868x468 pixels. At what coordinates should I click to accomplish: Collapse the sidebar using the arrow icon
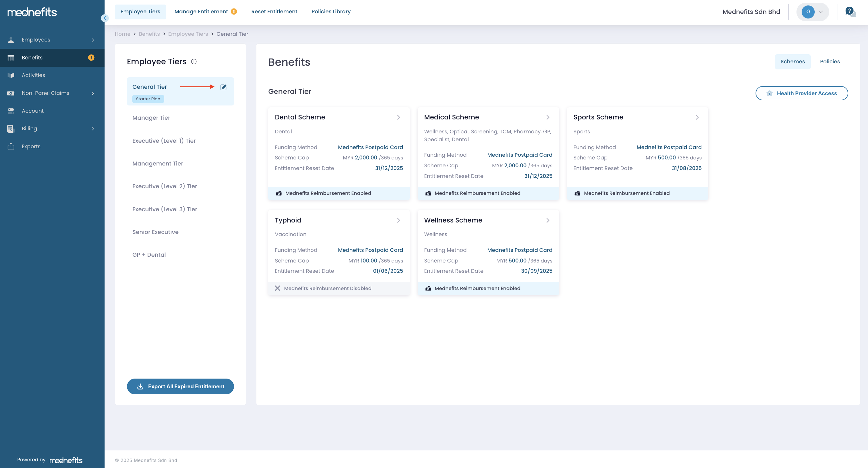pyautogui.click(x=105, y=18)
